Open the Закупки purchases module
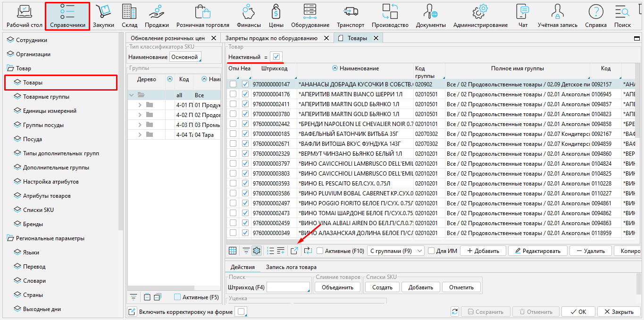 click(x=103, y=16)
